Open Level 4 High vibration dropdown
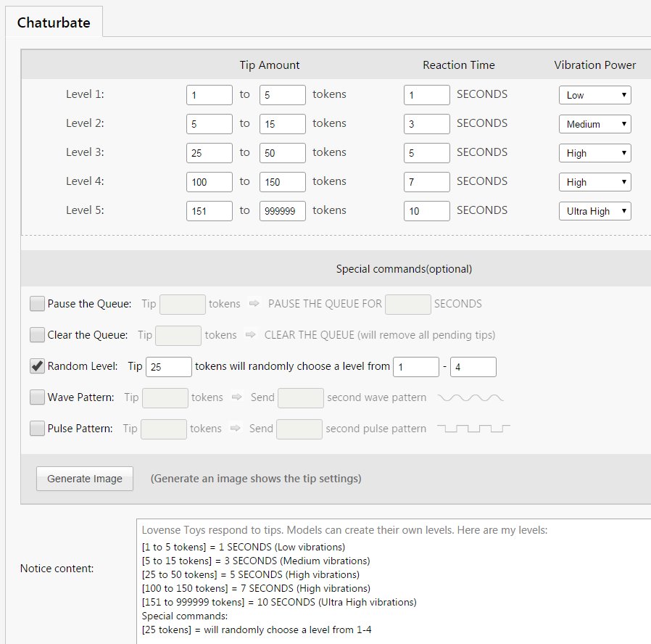 point(595,182)
